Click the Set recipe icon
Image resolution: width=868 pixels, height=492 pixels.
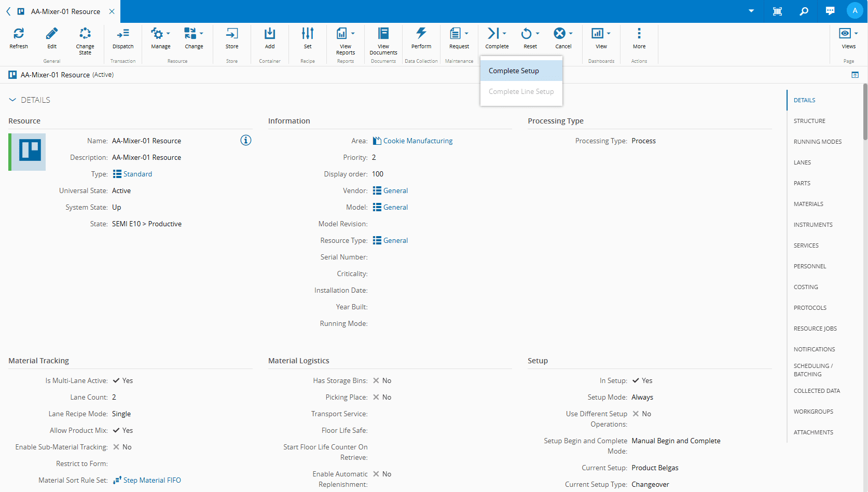click(308, 34)
